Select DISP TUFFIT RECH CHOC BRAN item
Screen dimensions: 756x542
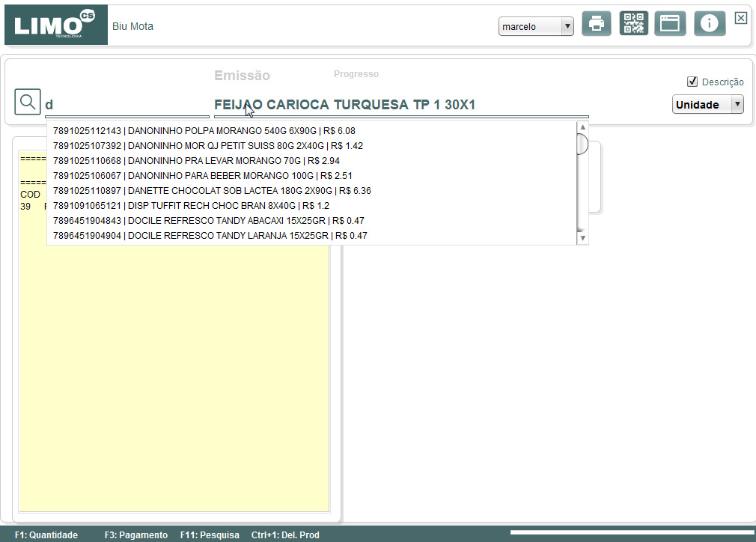point(191,205)
